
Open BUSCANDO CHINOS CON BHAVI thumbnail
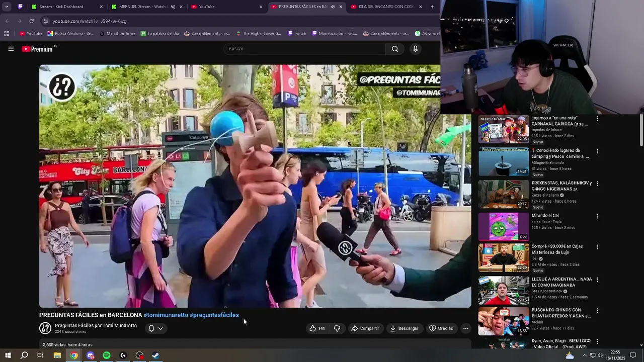coord(503,321)
